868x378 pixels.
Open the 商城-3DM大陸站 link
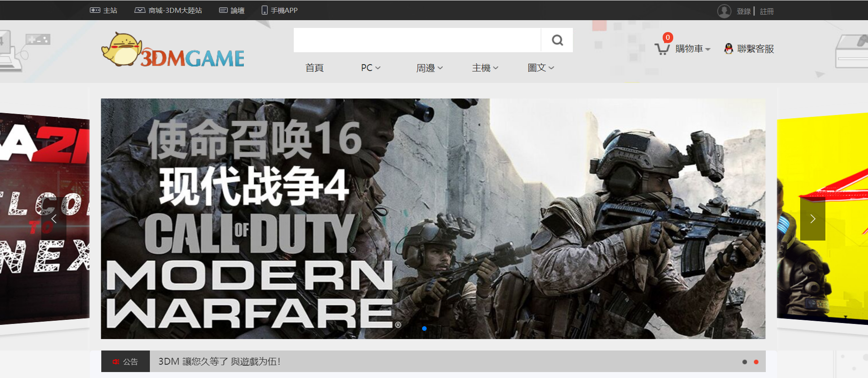[175, 10]
